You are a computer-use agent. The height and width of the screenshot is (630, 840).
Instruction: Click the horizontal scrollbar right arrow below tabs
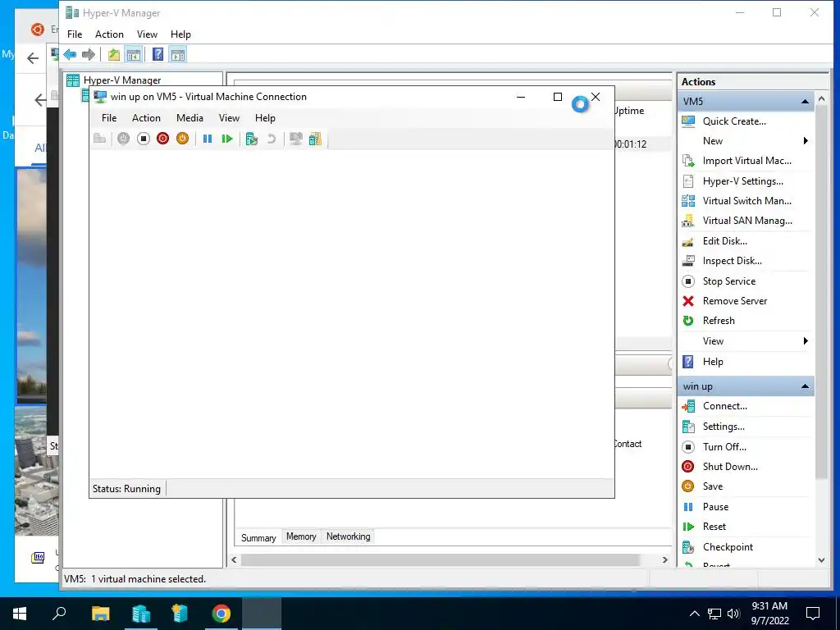tap(664, 559)
